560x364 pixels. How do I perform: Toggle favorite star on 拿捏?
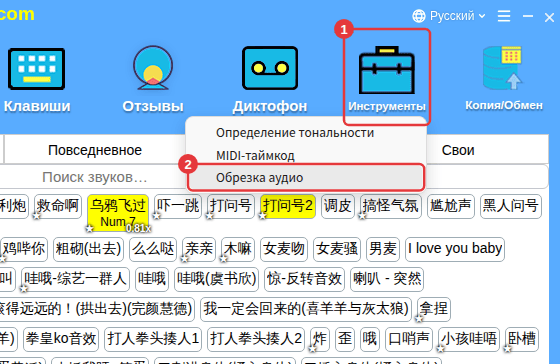pos(419,319)
